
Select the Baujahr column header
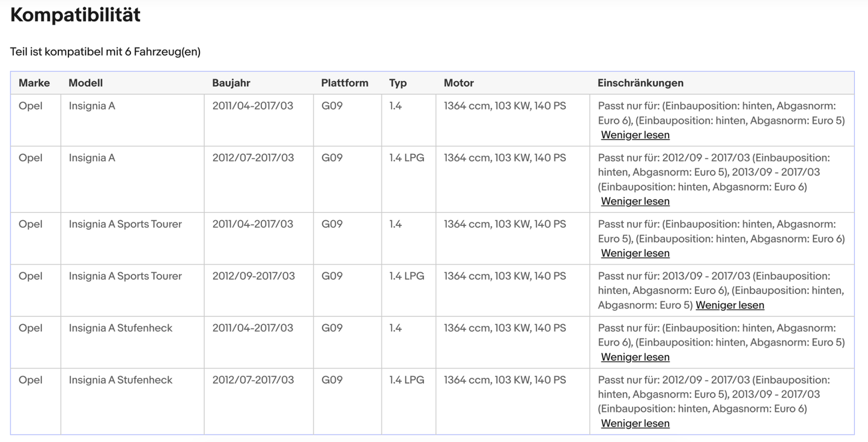coord(231,83)
